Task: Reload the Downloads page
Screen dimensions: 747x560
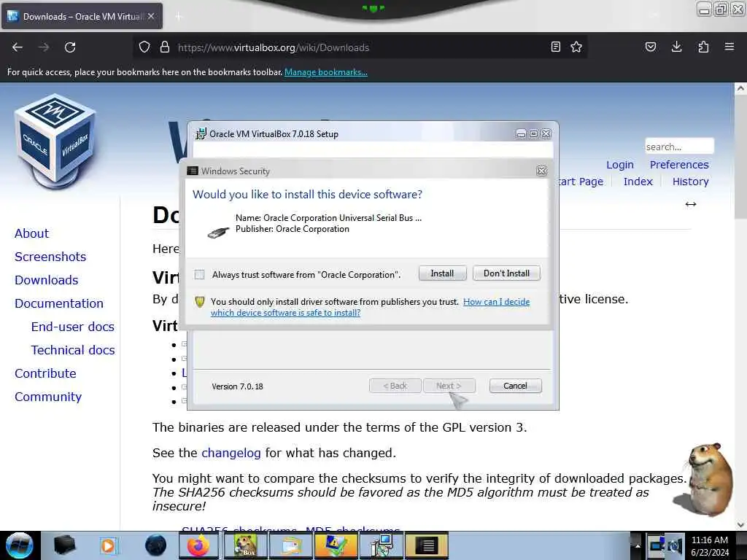Action: (x=70, y=47)
